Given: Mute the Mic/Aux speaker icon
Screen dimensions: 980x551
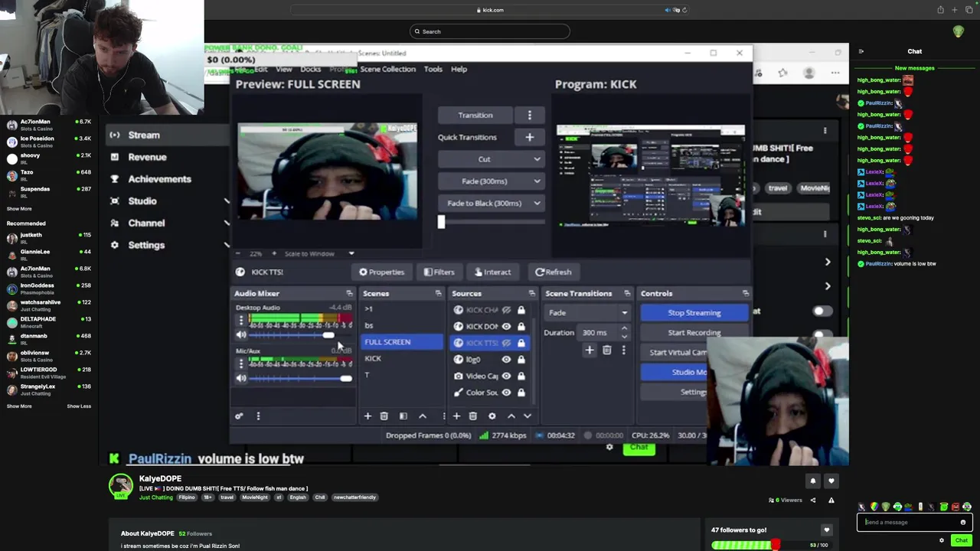Looking at the screenshot, I should click(x=241, y=378).
